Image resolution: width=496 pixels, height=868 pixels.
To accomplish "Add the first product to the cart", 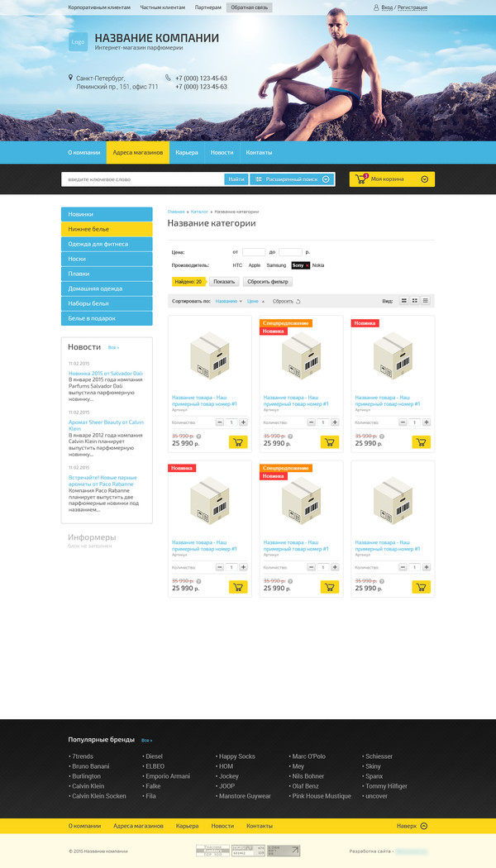I will (x=238, y=442).
